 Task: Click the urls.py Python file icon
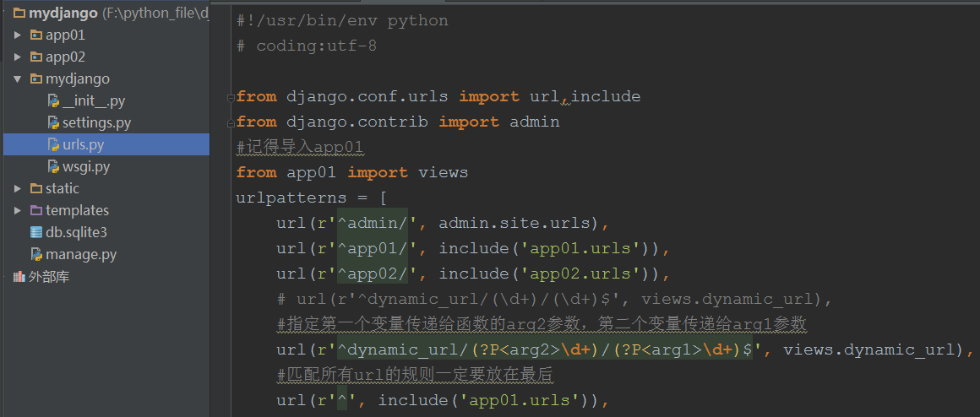click(54, 145)
